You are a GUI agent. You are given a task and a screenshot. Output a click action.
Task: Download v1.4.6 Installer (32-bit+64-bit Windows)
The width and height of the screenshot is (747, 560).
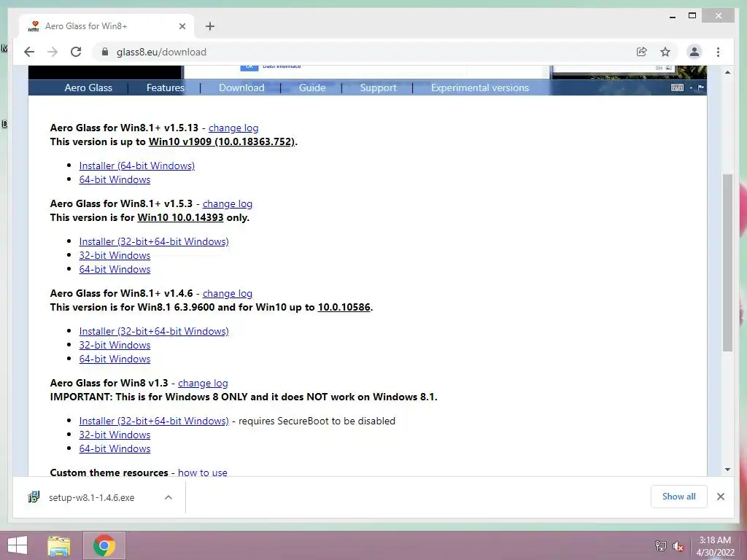pyautogui.click(x=154, y=331)
